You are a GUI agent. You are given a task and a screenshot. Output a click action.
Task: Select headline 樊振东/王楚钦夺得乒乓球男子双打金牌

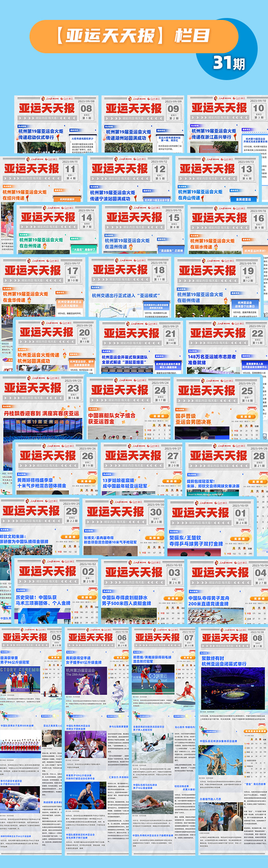(196, 541)
